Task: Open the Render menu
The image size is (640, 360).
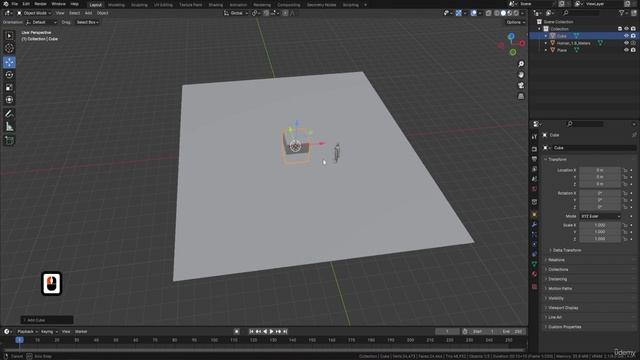Action: pyautogui.click(x=40, y=4)
